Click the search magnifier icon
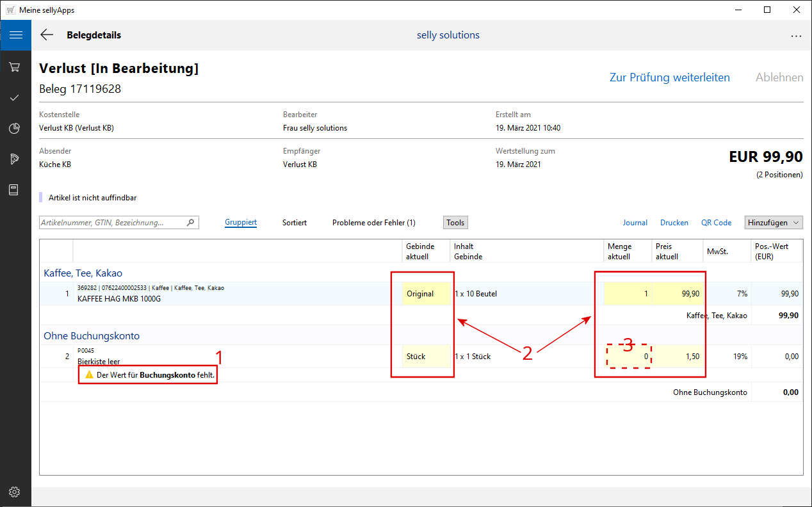The image size is (812, 507). tap(190, 223)
